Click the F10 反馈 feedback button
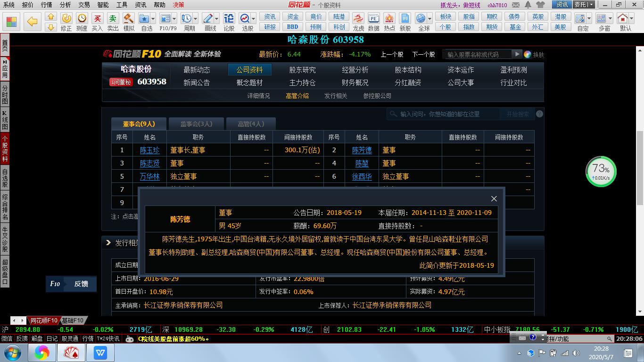This screenshot has width=644, height=362. click(x=71, y=284)
